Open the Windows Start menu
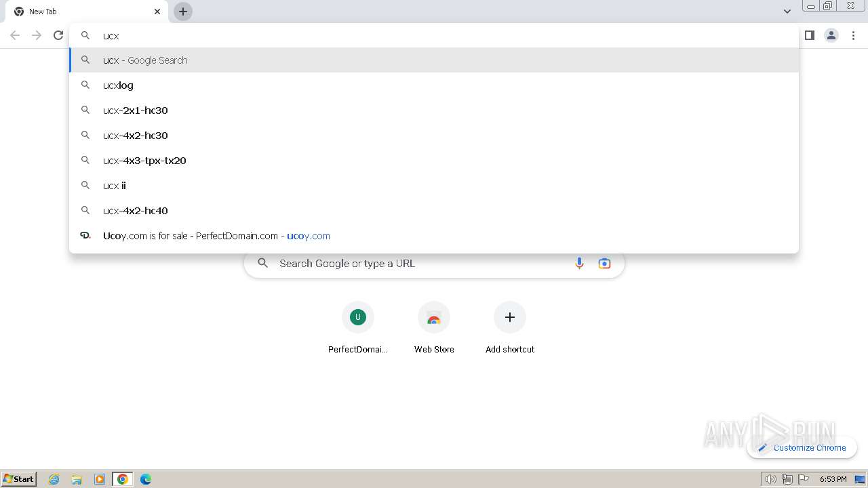 (19, 479)
